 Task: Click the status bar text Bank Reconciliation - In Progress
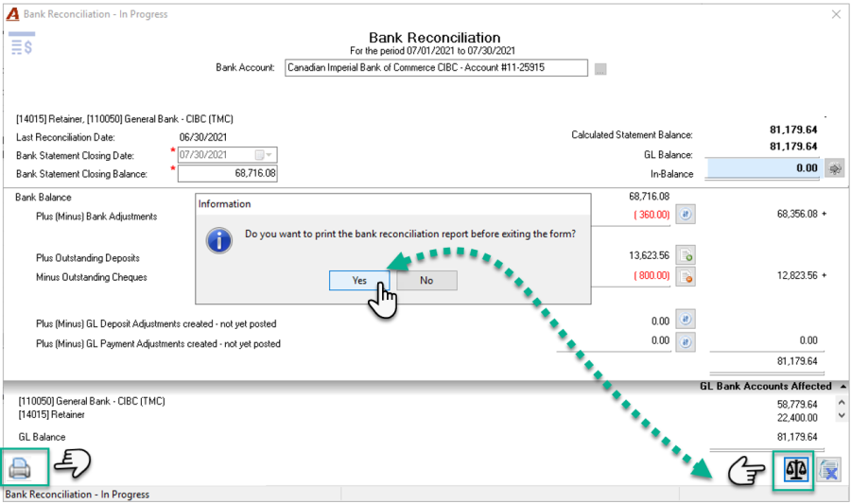tap(78, 495)
